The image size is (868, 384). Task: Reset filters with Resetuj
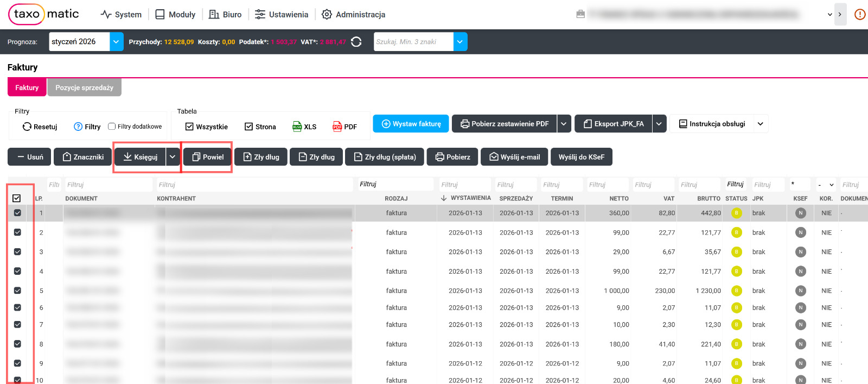(40, 127)
